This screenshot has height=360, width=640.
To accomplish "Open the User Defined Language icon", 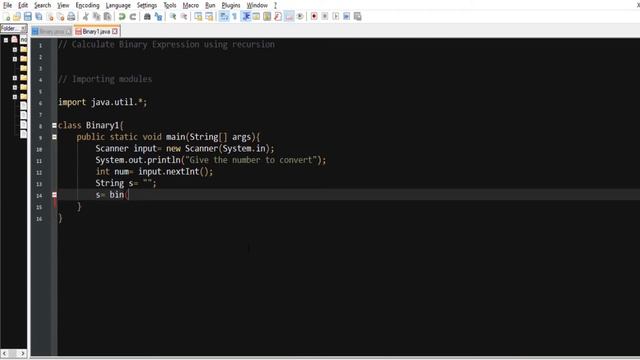I will [256, 16].
